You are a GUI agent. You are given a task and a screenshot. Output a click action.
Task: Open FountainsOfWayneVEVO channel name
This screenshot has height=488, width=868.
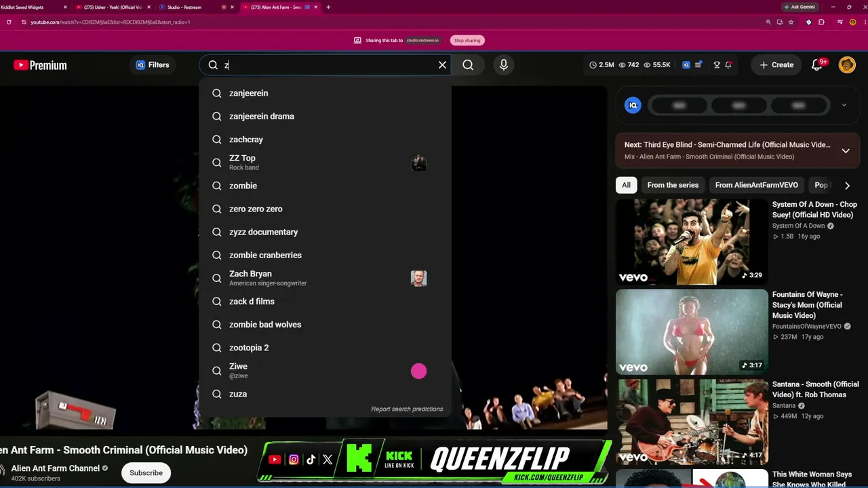(x=807, y=326)
